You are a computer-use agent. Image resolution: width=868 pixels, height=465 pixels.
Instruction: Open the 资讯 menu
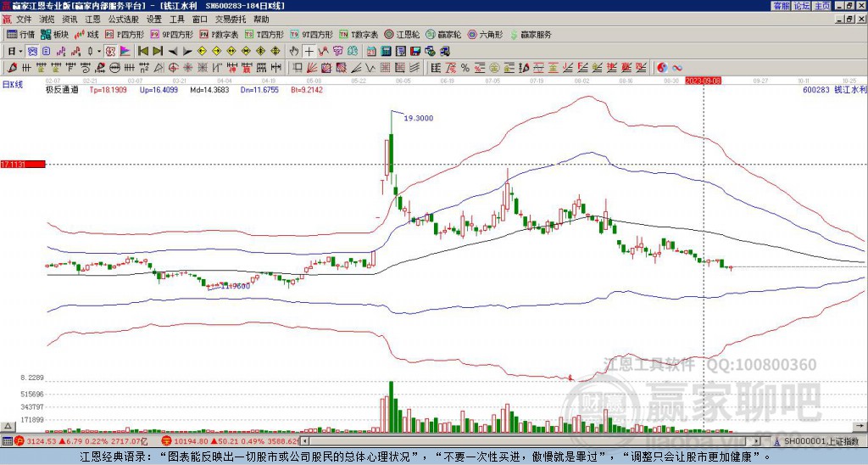(x=70, y=20)
